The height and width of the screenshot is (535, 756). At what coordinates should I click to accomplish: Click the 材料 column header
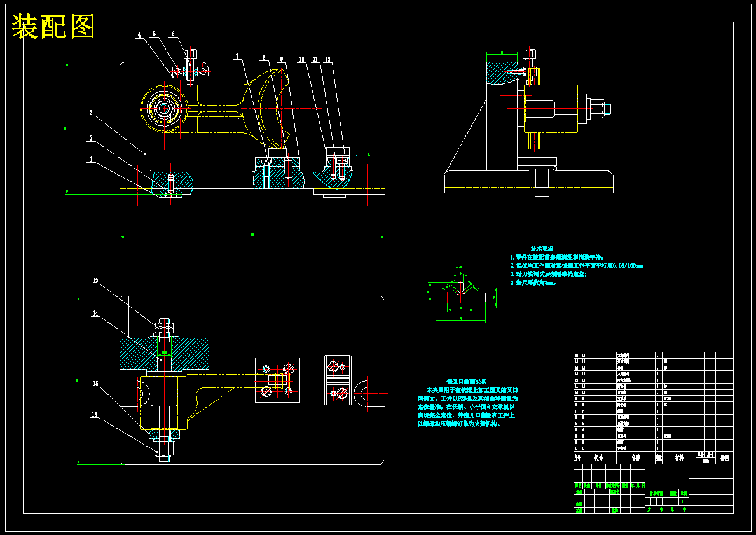click(x=679, y=458)
